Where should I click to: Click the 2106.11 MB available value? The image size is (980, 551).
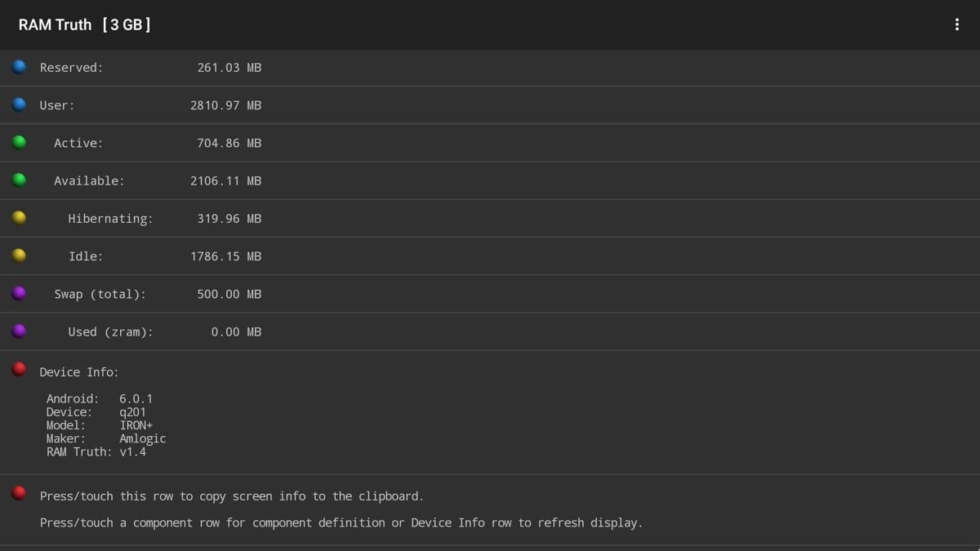[226, 181]
